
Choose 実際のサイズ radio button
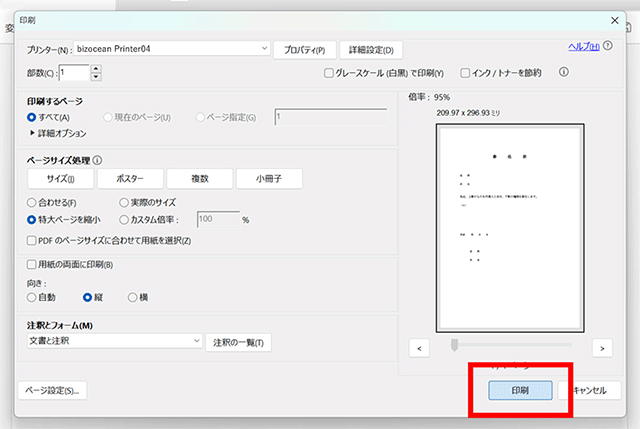[x=124, y=202]
